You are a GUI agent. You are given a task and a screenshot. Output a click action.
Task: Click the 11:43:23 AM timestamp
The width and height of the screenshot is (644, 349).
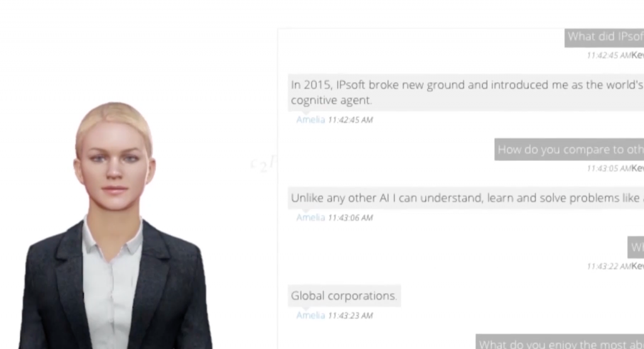[350, 315]
